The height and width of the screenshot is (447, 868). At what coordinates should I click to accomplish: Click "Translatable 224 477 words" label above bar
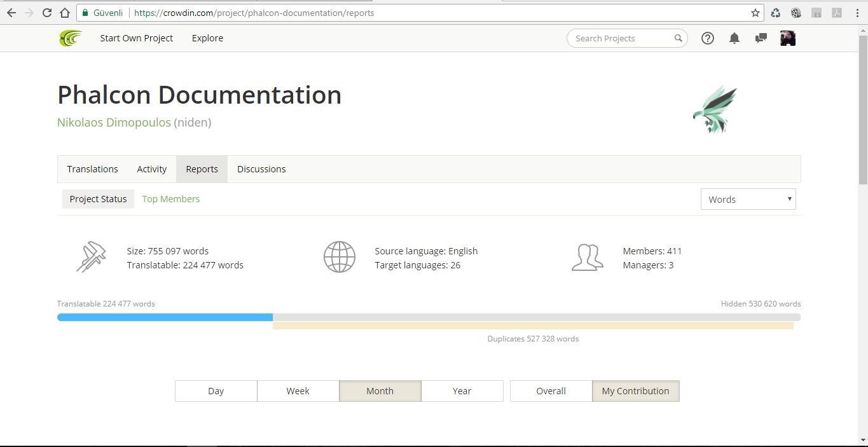point(106,304)
